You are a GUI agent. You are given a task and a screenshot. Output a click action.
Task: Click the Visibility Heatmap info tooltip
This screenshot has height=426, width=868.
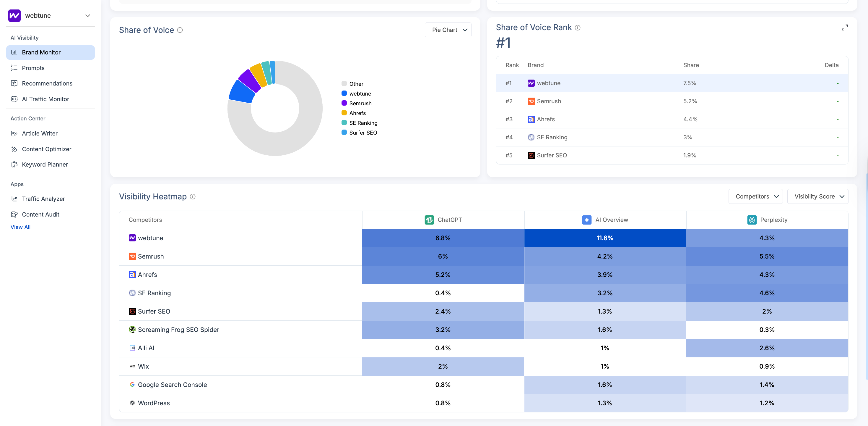[192, 197]
